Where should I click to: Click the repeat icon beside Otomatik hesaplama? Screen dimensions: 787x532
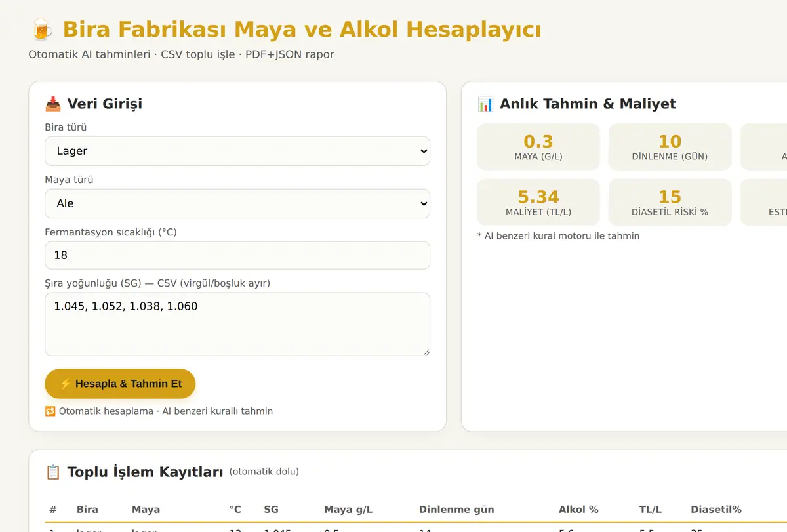point(50,411)
